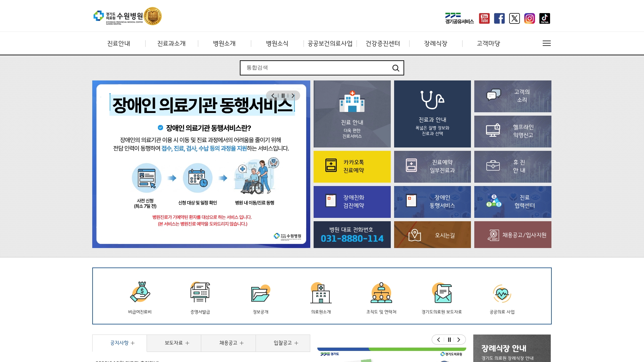
Task: Open the 채용공고/입사지원 tile
Action: [x=513, y=235]
